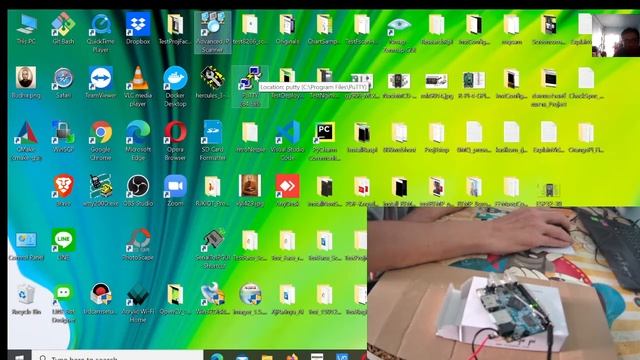Launch Git Bash from the desktop
640x360 pixels.
(x=63, y=29)
